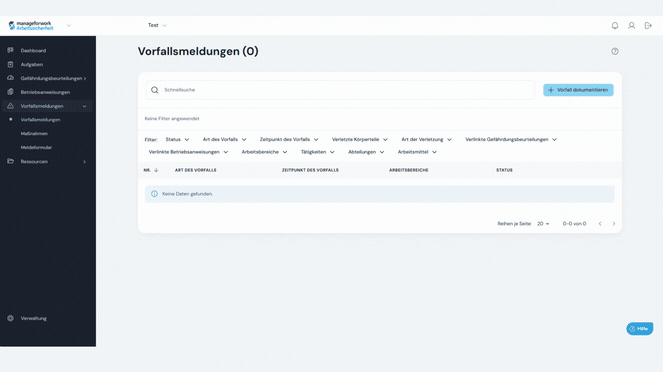Go to next page arrow
Screen dimensions: 663x372
614,224
